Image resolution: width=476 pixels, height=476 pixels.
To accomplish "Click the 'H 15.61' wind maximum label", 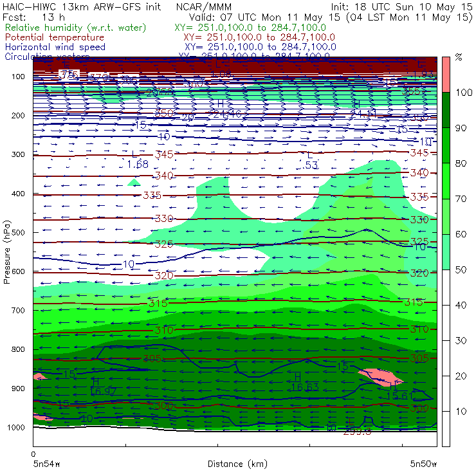I will click(399, 391).
